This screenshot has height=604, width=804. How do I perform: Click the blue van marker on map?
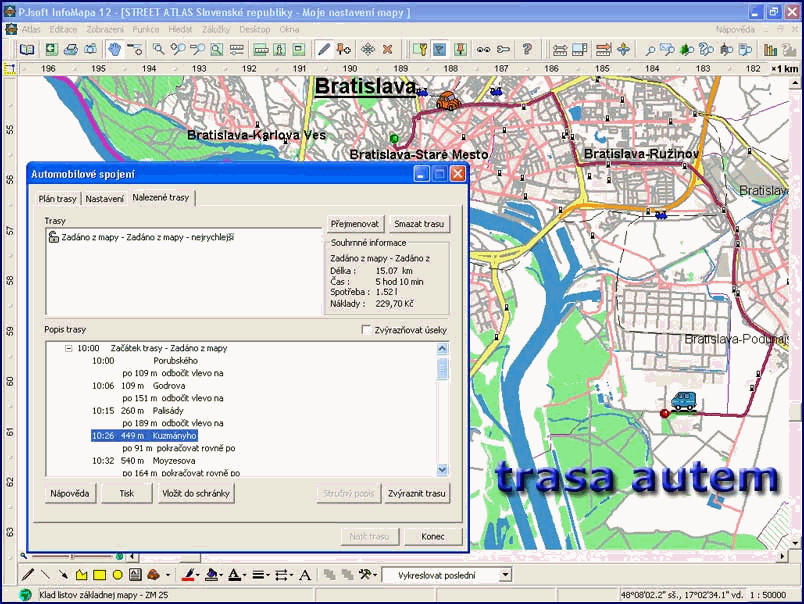[x=684, y=401]
